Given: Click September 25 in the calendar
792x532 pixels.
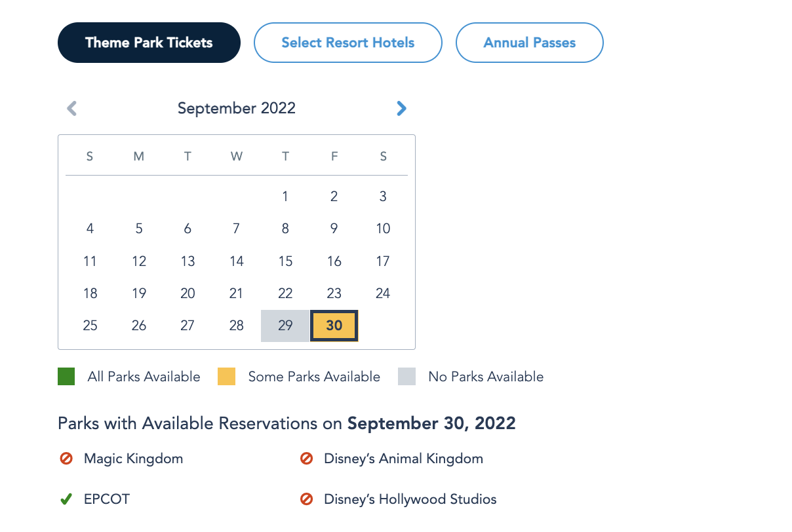Looking at the screenshot, I should point(90,326).
